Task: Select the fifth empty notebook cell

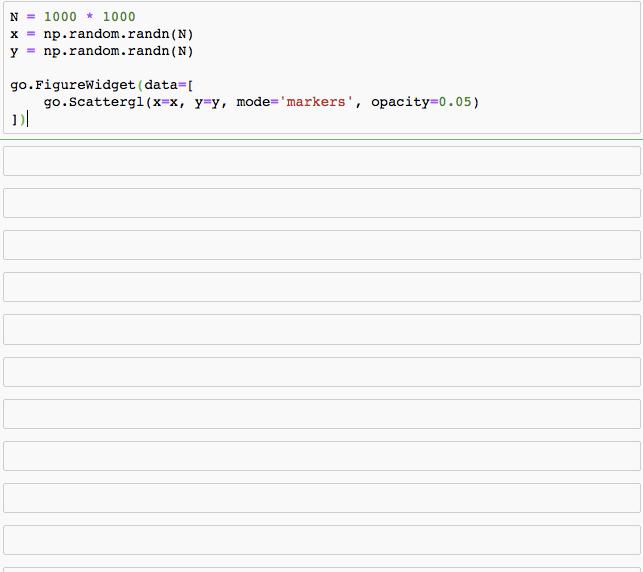Action: 321,329
